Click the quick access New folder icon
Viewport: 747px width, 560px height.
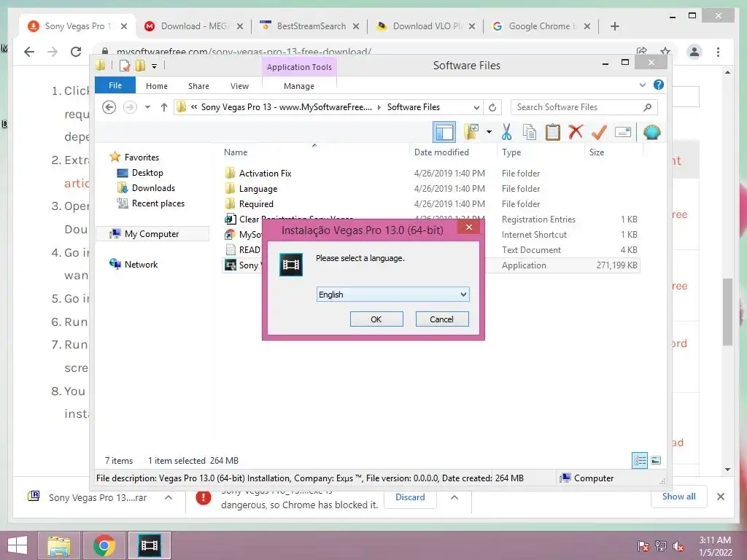[x=140, y=66]
